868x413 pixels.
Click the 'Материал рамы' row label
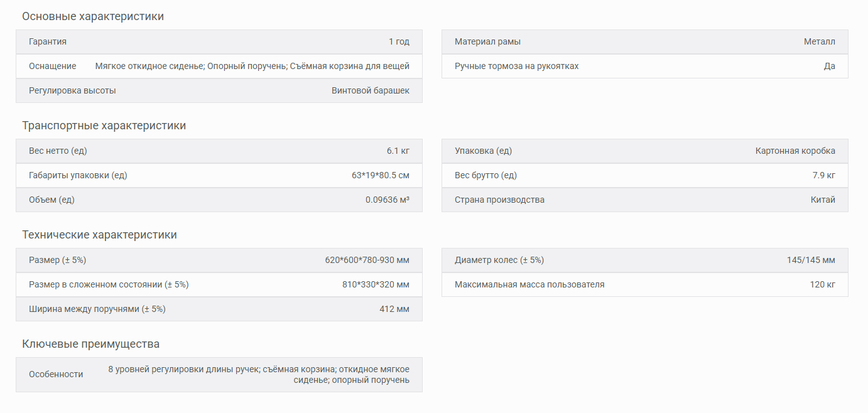click(487, 41)
